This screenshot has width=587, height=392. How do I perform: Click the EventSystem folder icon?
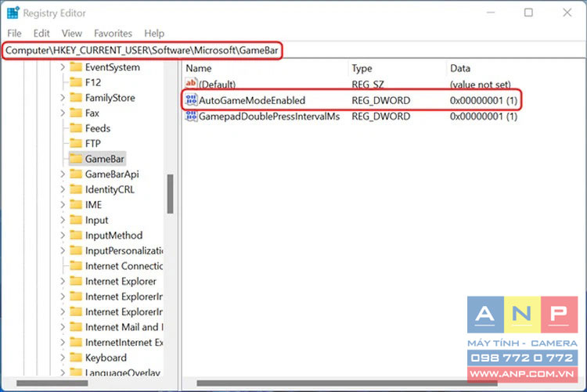pyautogui.click(x=76, y=67)
